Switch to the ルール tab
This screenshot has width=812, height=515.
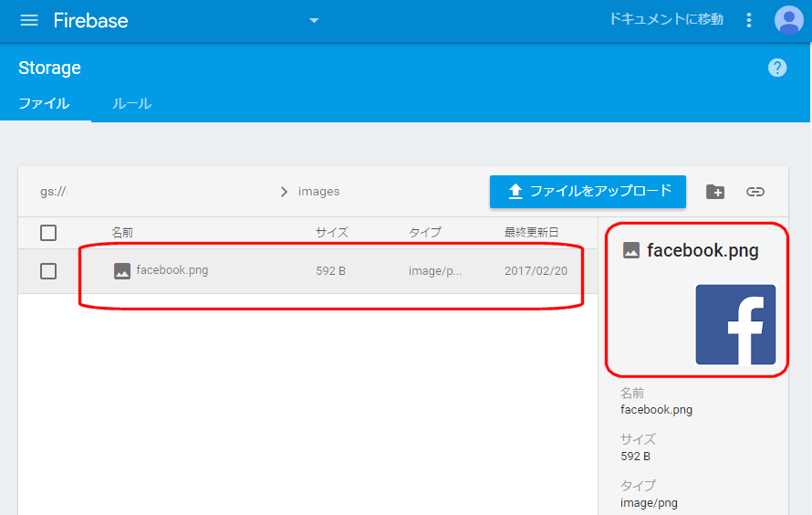coord(132,103)
